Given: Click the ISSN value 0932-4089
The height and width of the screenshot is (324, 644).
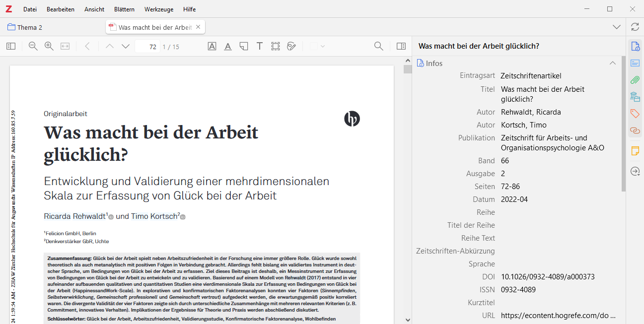Looking at the screenshot, I should (x=518, y=290).
